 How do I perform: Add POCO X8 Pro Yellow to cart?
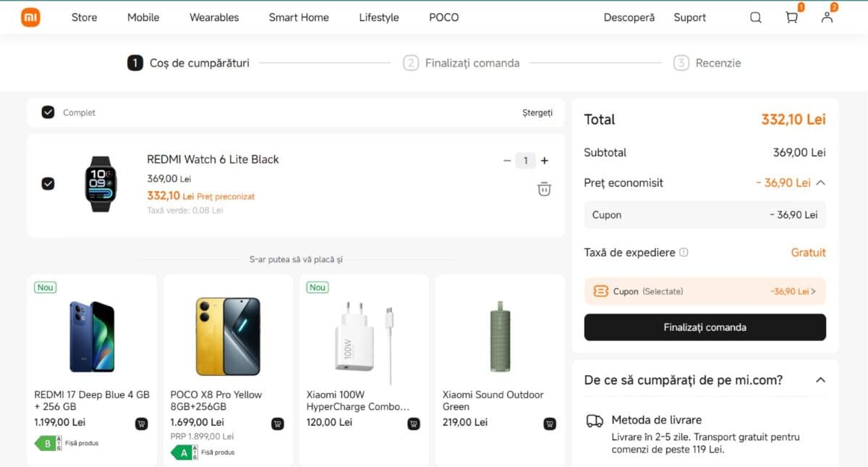277,424
